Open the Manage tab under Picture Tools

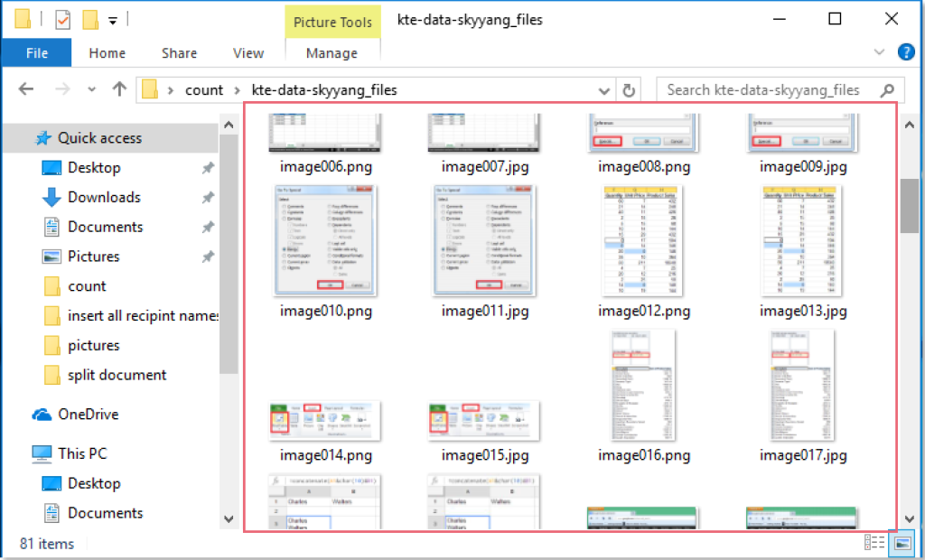tap(332, 52)
